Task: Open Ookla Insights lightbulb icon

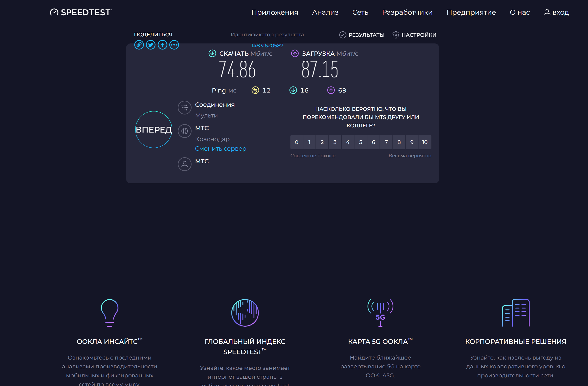Action: pyautogui.click(x=109, y=313)
